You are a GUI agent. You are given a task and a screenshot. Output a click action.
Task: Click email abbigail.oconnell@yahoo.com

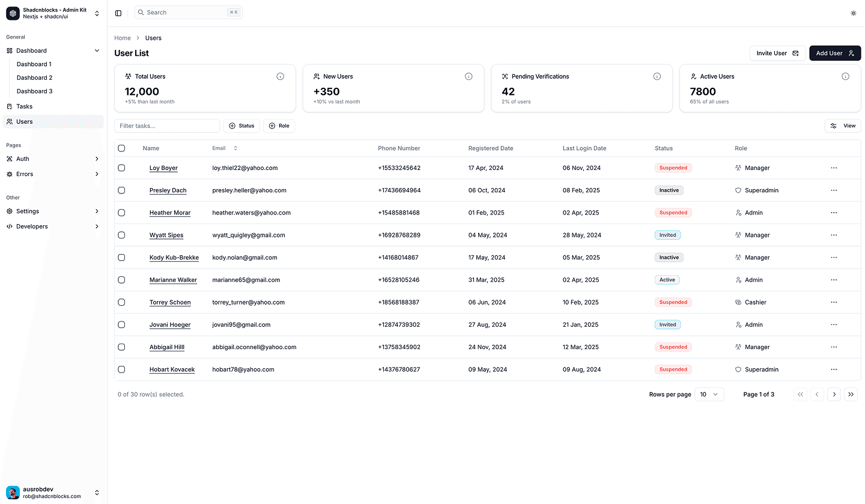(254, 347)
